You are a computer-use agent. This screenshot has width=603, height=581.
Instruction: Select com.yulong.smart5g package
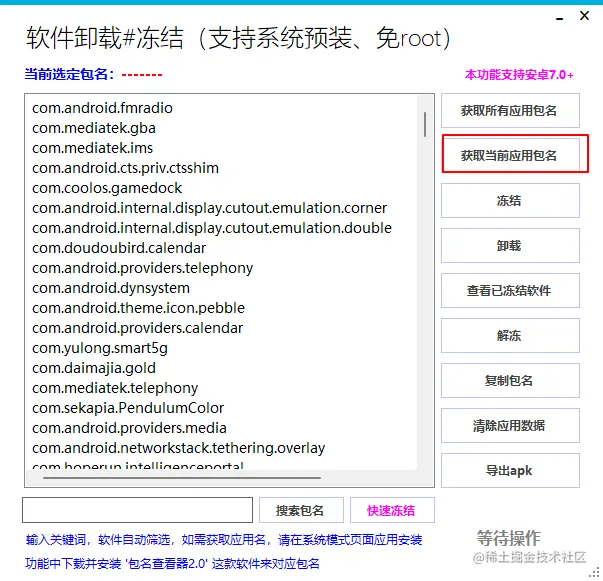pyautogui.click(x=100, y=348)
